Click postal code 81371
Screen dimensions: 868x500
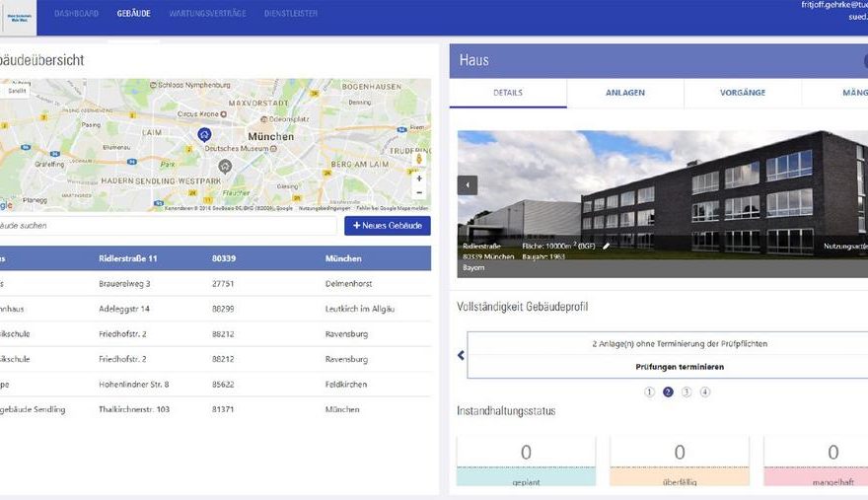pos(223,409)
